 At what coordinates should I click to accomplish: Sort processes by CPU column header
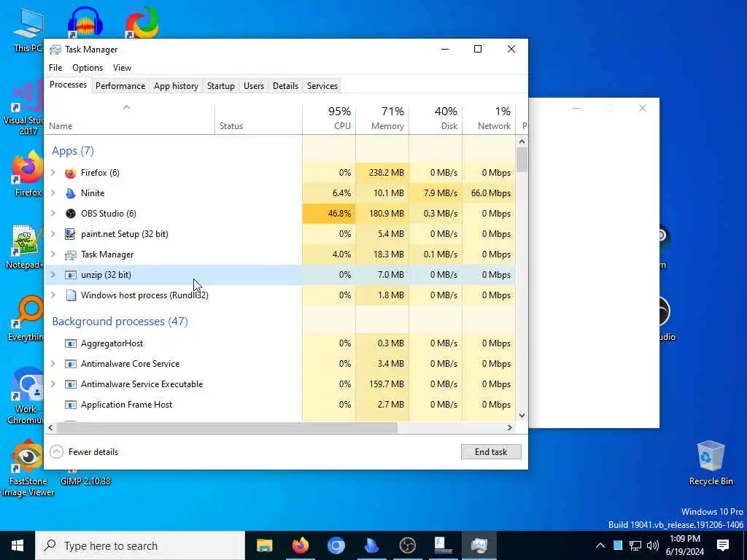pyautogui.click(x=329, y=119)
